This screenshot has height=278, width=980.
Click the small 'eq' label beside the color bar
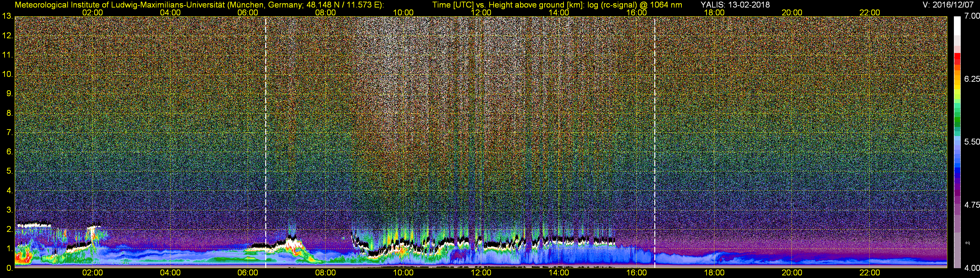(968, 243)
